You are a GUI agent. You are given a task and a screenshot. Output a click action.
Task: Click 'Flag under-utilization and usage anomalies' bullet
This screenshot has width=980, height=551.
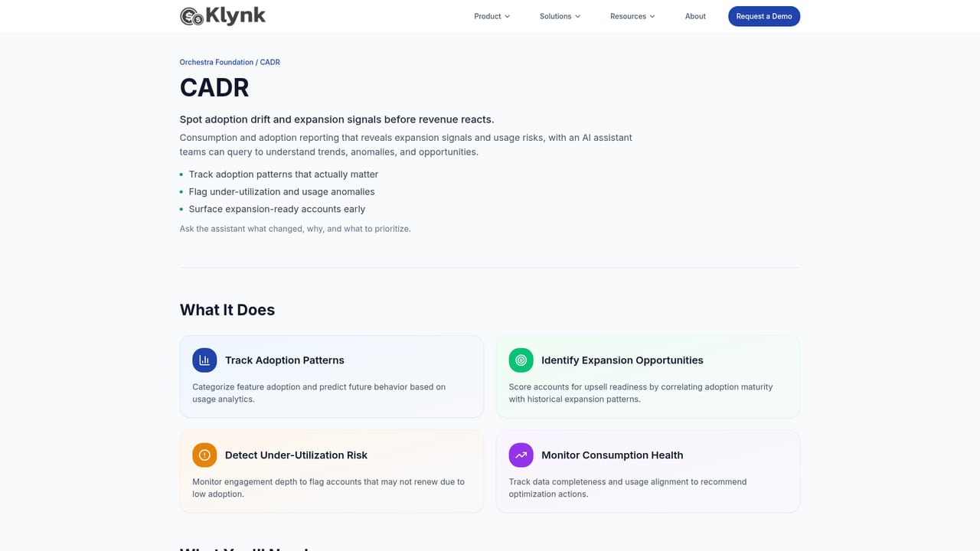[282, 192]
